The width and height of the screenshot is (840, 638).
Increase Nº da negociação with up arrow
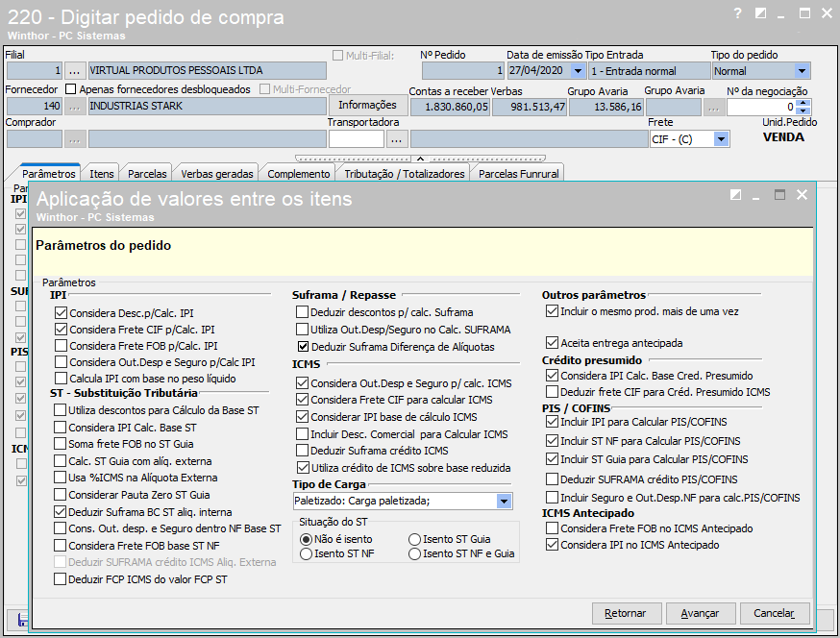803,103
